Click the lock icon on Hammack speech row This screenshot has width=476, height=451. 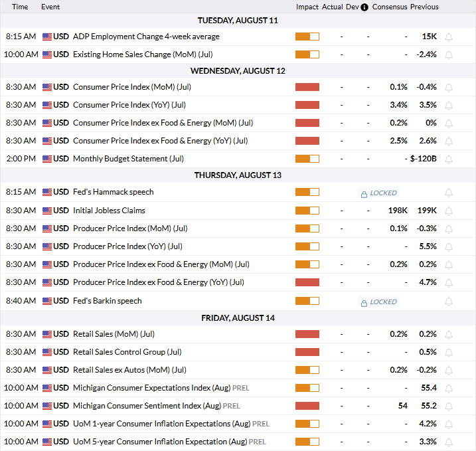point(364,194)
